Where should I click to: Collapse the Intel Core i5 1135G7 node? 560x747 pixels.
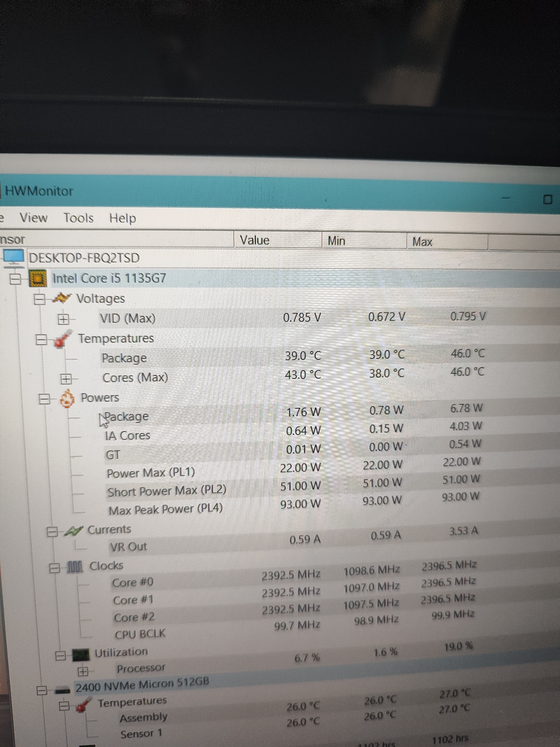(15, 279)
